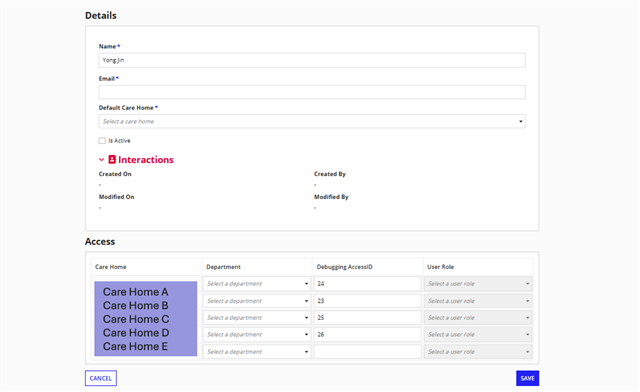Select Care Home A in the list
This screenshot has width=640, height=392.
click(136, 292)
